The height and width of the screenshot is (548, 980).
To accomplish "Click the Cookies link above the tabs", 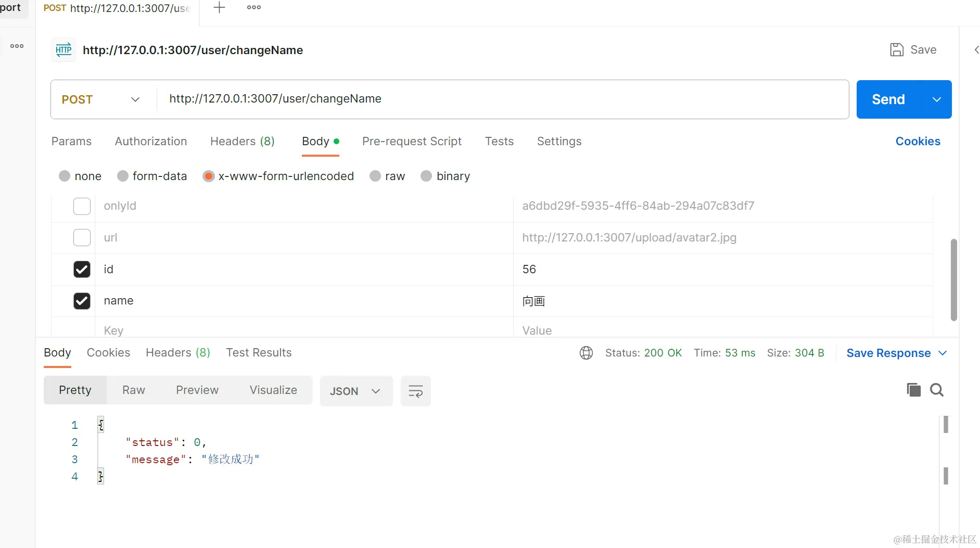I will coord(917,141).
